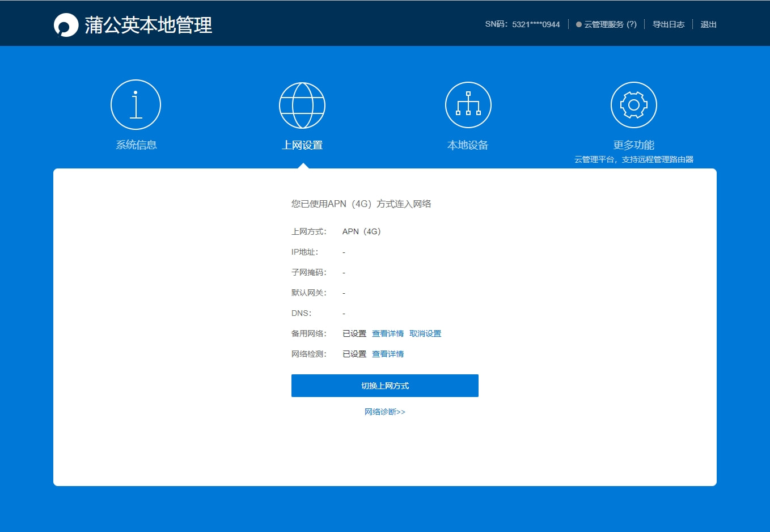
Task: Switch to the 上网设置 tab label
Action: click(302, 145)
